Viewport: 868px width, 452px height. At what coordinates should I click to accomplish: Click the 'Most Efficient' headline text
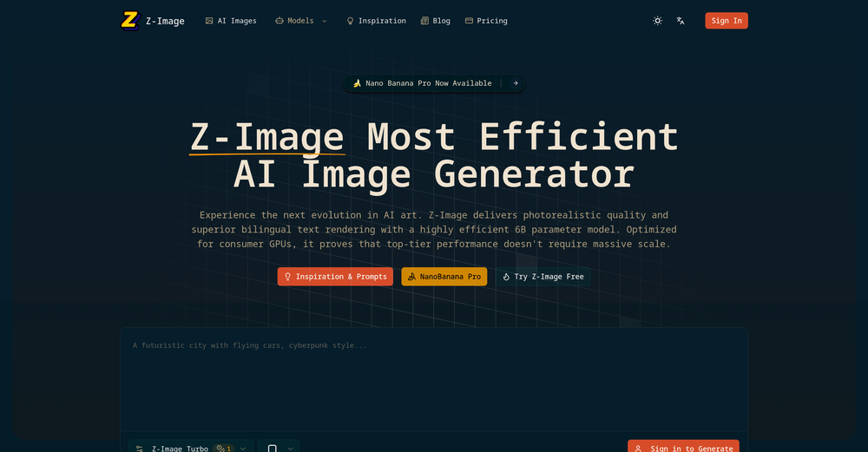point(523,136)
